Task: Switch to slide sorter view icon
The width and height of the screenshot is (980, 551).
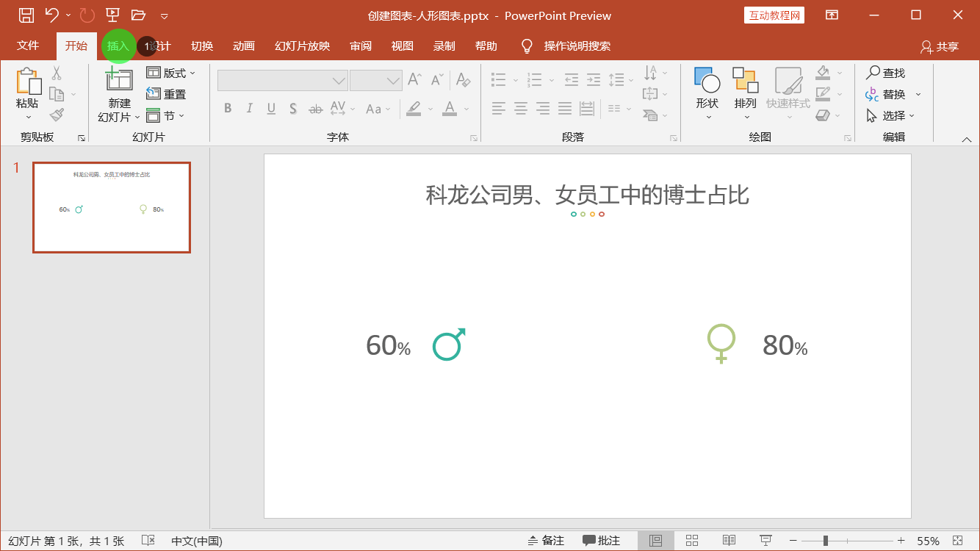Action: click(x=692, y=541)
